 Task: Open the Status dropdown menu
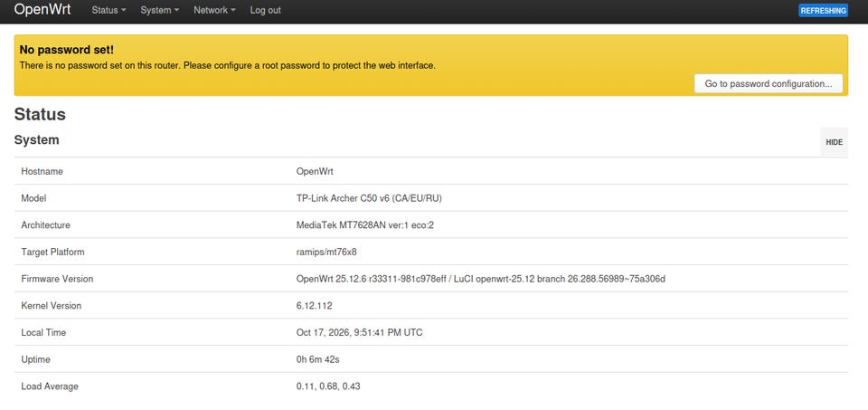click(x=108, y=10)
